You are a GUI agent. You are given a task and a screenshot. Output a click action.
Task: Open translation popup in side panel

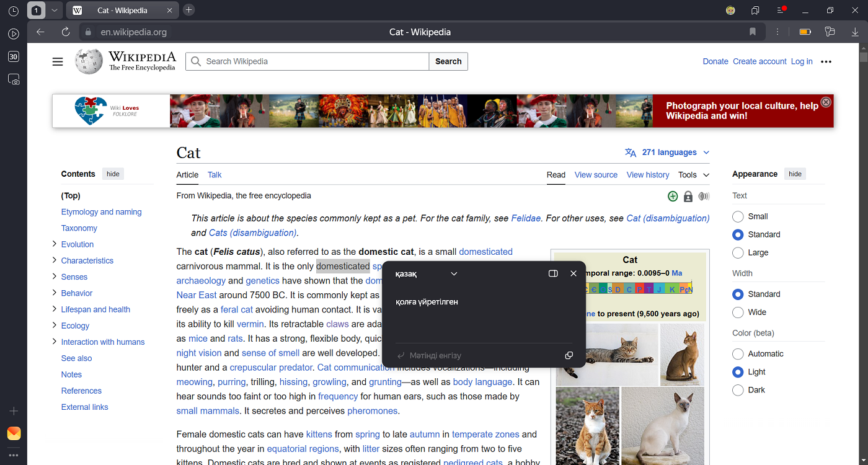click(x=553, y=273)
